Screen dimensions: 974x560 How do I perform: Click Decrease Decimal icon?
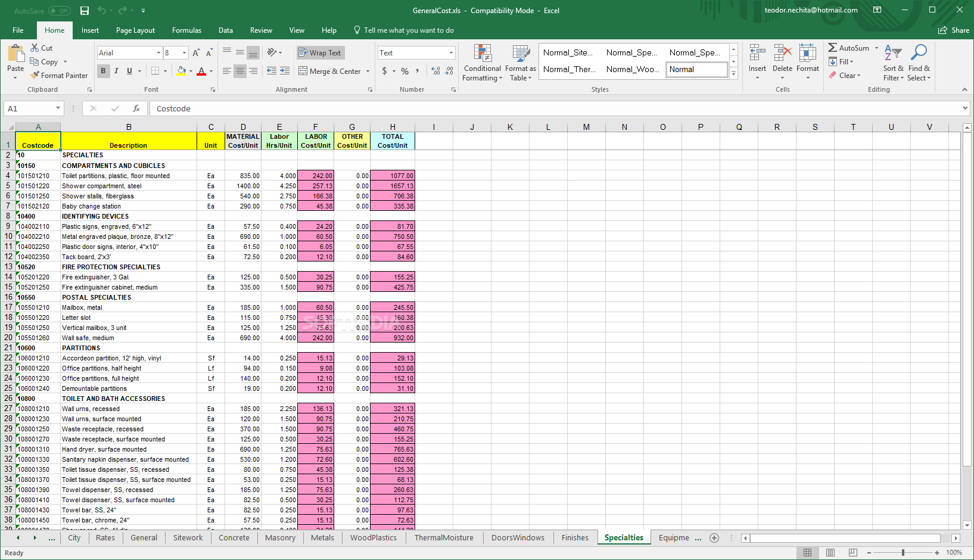pos(449,71)
